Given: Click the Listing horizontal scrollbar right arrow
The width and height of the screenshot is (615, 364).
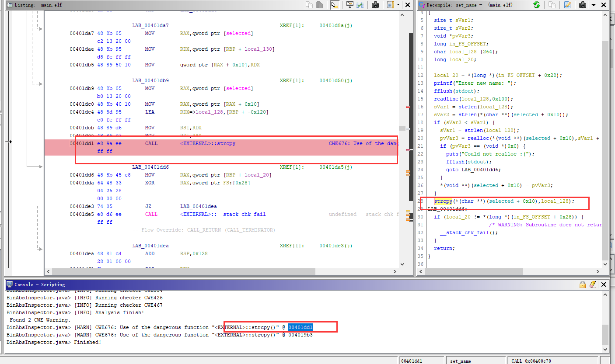Looking at the screenshot, I should (395, 271).
